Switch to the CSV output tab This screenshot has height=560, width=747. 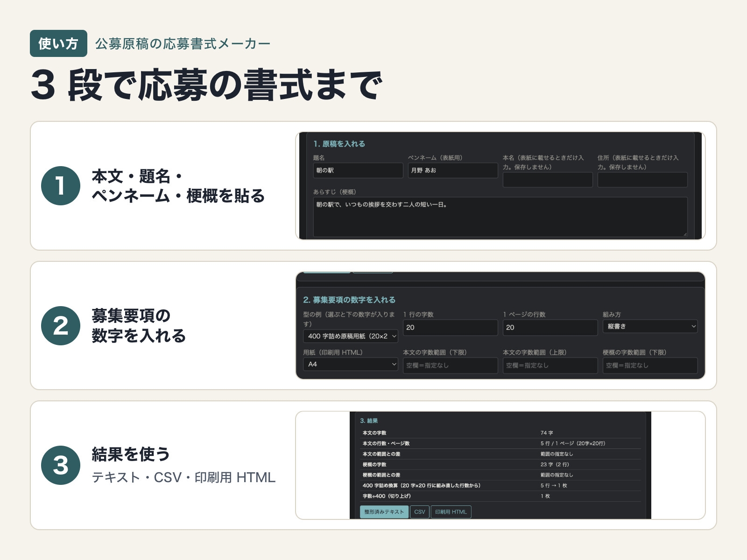click(x=420, y=512)
